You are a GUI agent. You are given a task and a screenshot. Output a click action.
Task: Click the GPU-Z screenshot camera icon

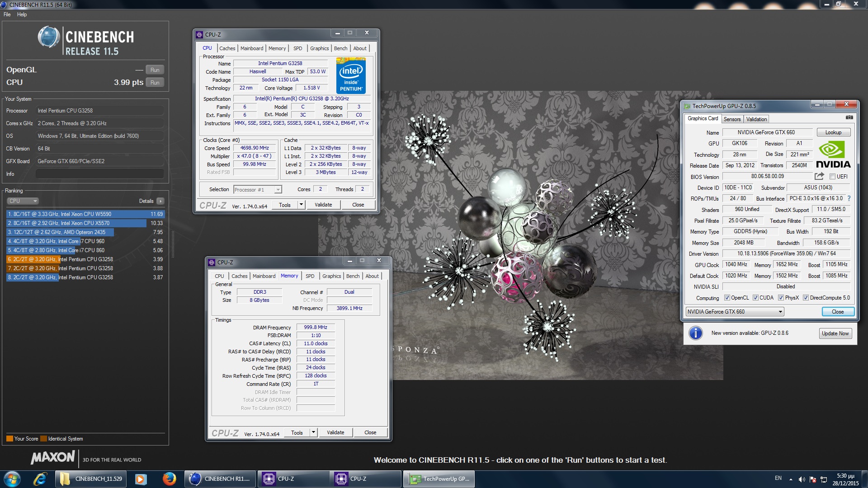849,117
